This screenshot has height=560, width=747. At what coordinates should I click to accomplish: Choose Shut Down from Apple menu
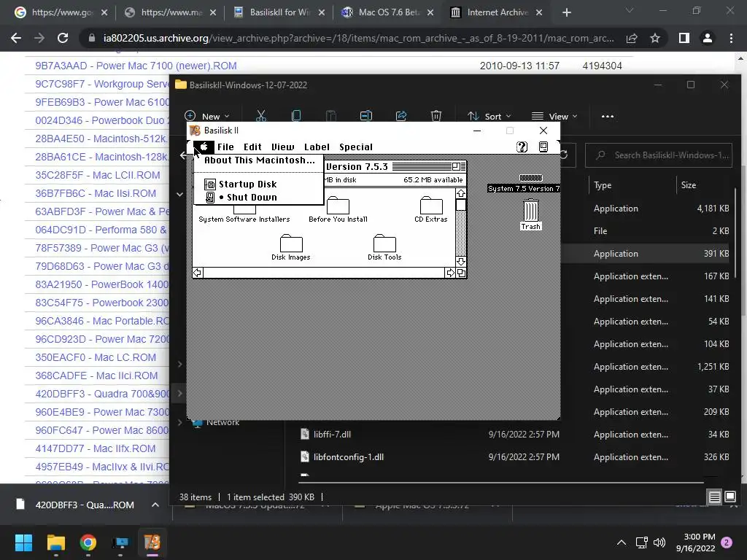click(259, 197)
